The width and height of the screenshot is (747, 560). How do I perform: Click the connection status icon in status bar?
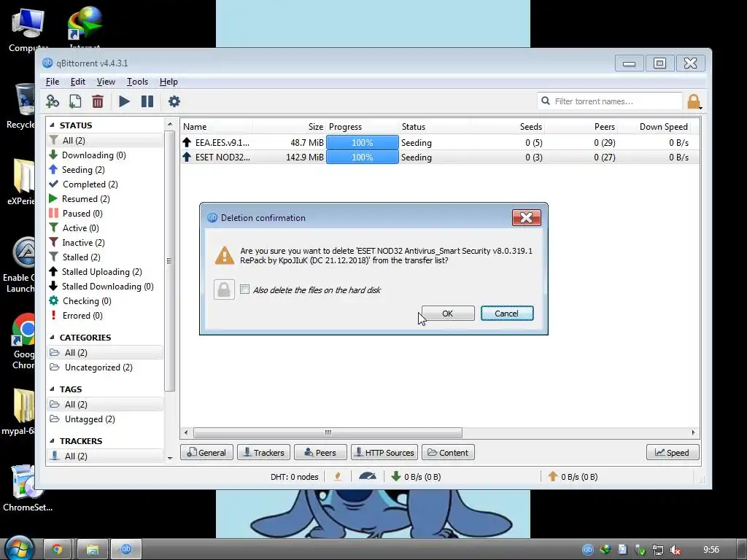pos(338,476)
